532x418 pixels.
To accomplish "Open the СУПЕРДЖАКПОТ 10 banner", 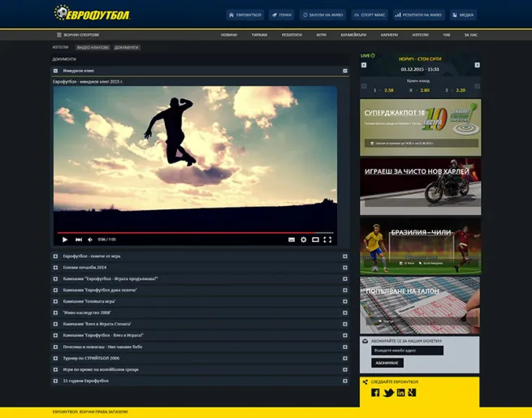I will pos(421,127).
